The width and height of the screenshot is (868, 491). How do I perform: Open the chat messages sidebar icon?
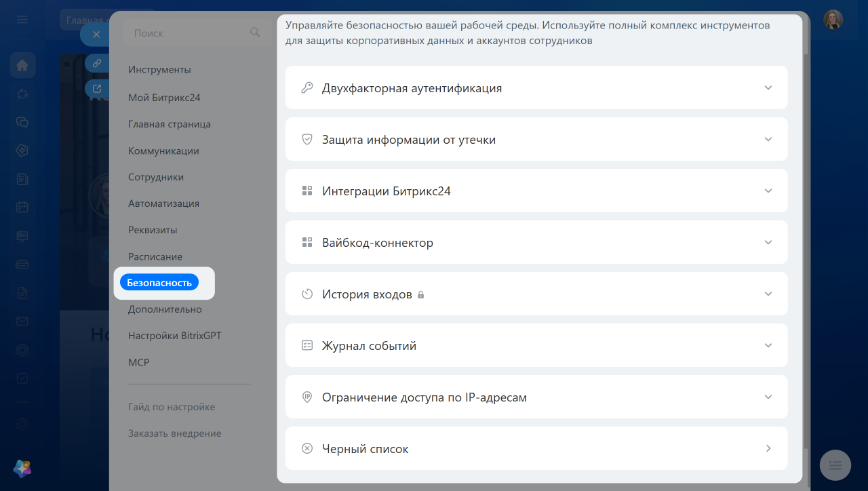[22, 122]
